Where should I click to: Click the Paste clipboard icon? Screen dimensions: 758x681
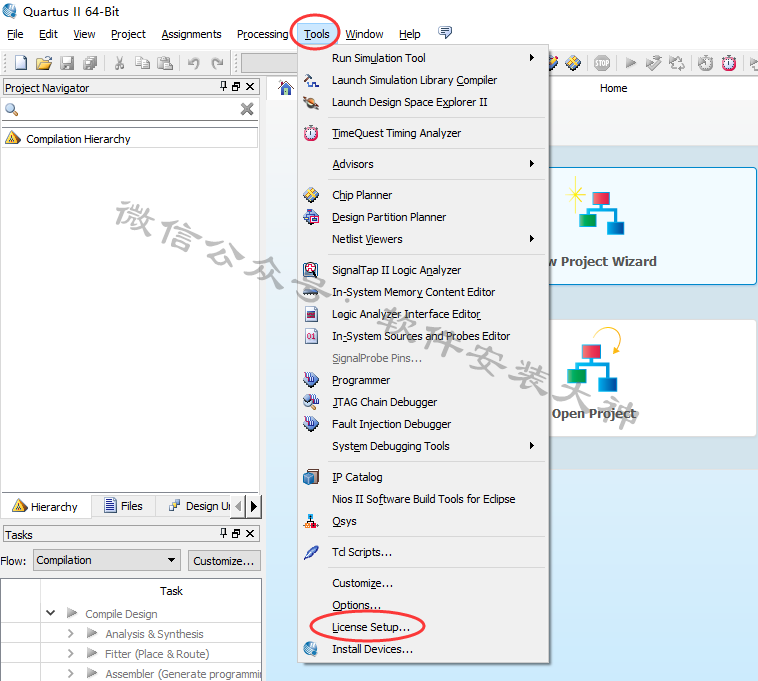pos(165,63)
